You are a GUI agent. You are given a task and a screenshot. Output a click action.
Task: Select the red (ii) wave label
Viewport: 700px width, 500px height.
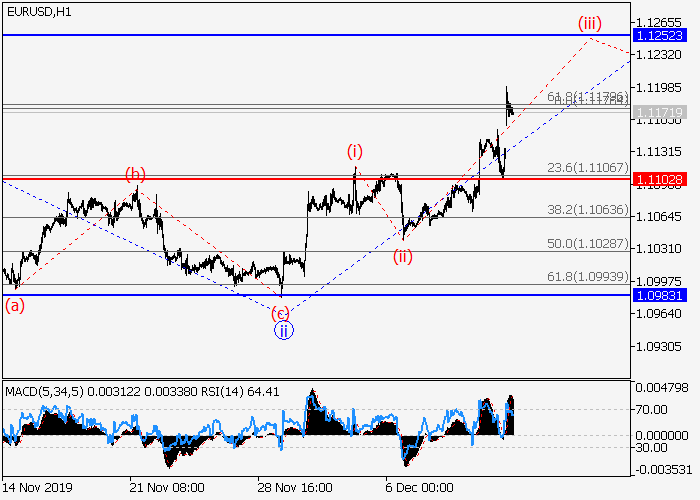tap(402, 255)
